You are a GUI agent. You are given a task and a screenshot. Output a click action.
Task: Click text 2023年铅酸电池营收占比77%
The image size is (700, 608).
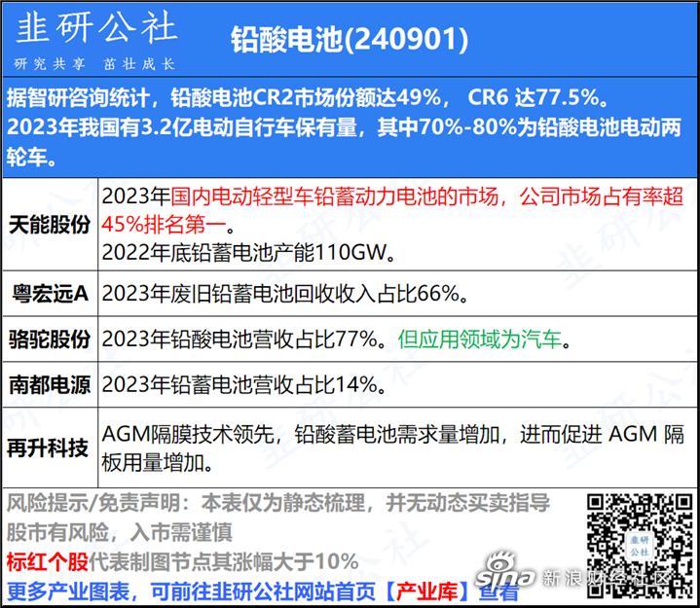point(244,340)
